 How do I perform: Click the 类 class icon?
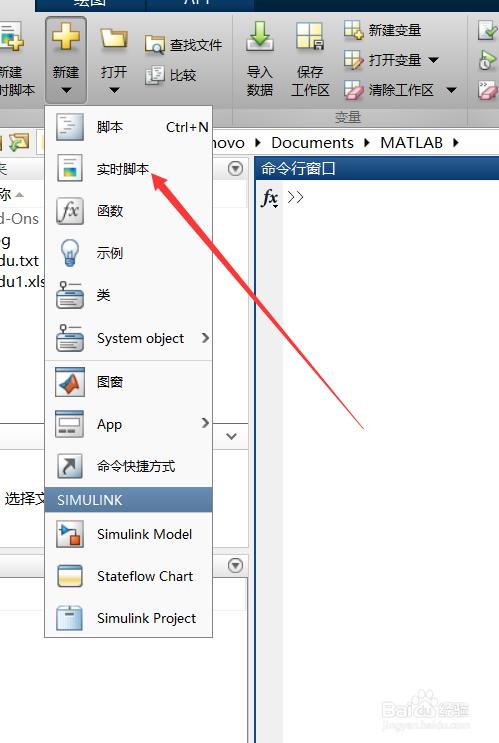(70, 295)
